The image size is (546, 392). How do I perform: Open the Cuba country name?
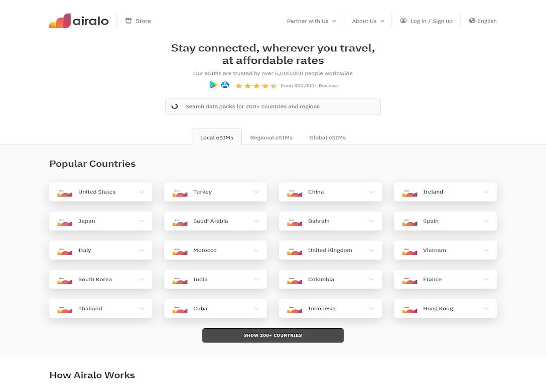point(200,309)
